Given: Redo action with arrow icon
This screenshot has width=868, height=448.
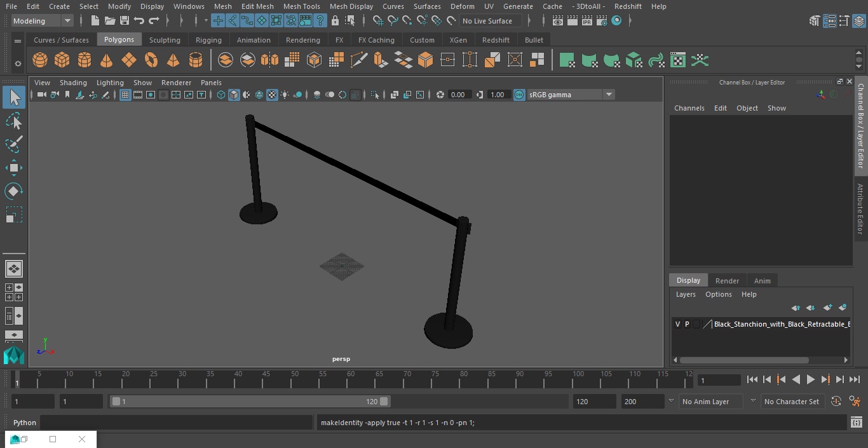Looking at the screenshot, I should coord(154,21).
